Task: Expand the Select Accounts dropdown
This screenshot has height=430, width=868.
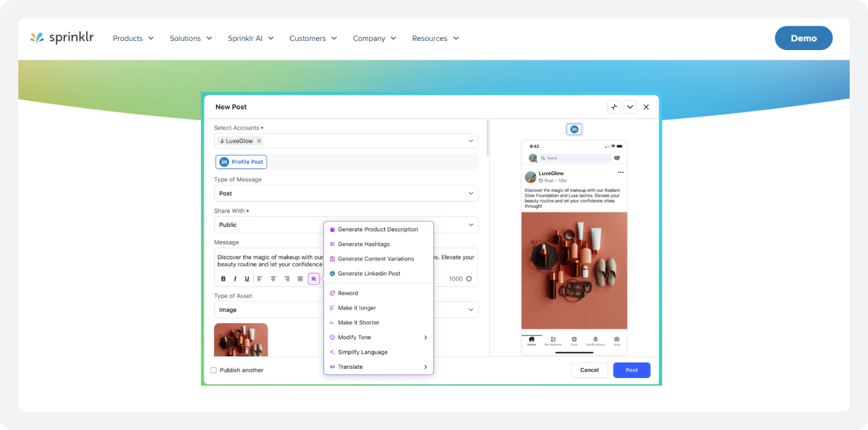Action: click(471, 141)
